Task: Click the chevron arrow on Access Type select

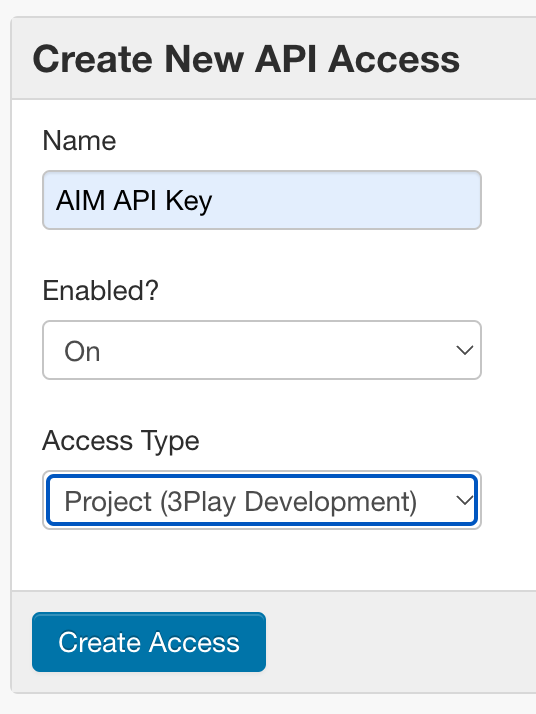Action: click(465, 500)
